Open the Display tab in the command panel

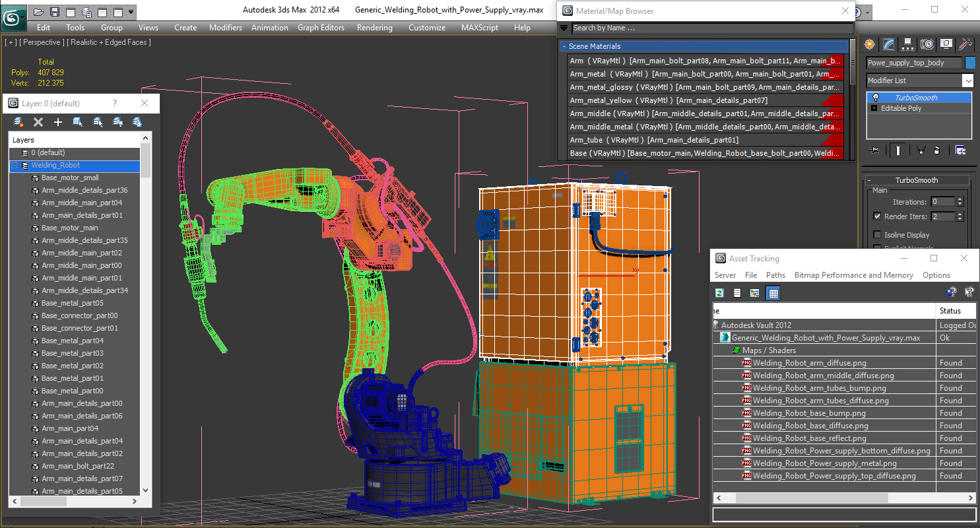tap(946, 44)
